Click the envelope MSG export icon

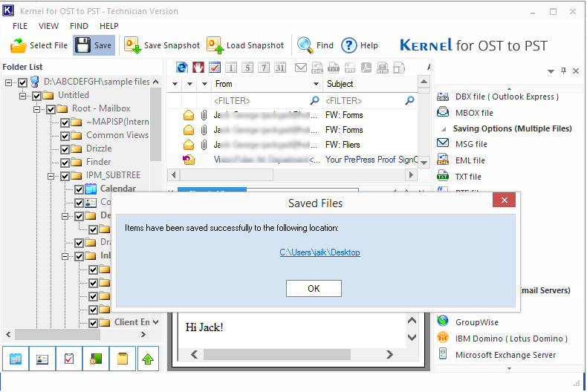point(301,68)
